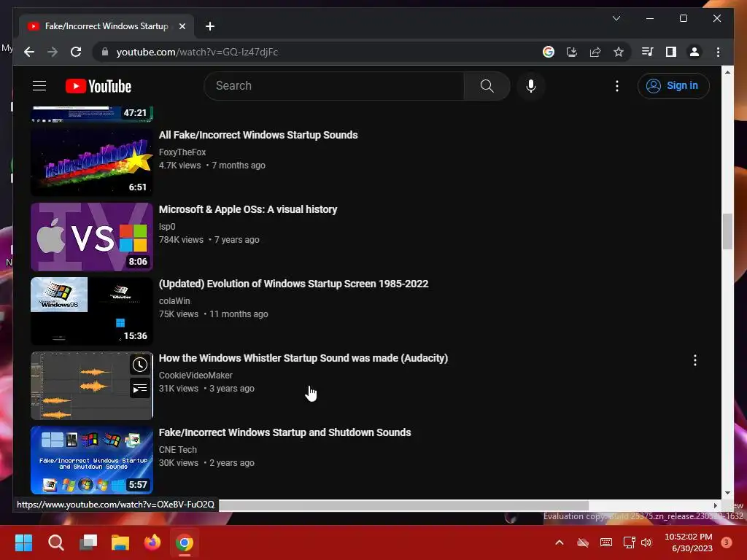
Task: Click the magnifier search button
Action: (x=487, y=86)
